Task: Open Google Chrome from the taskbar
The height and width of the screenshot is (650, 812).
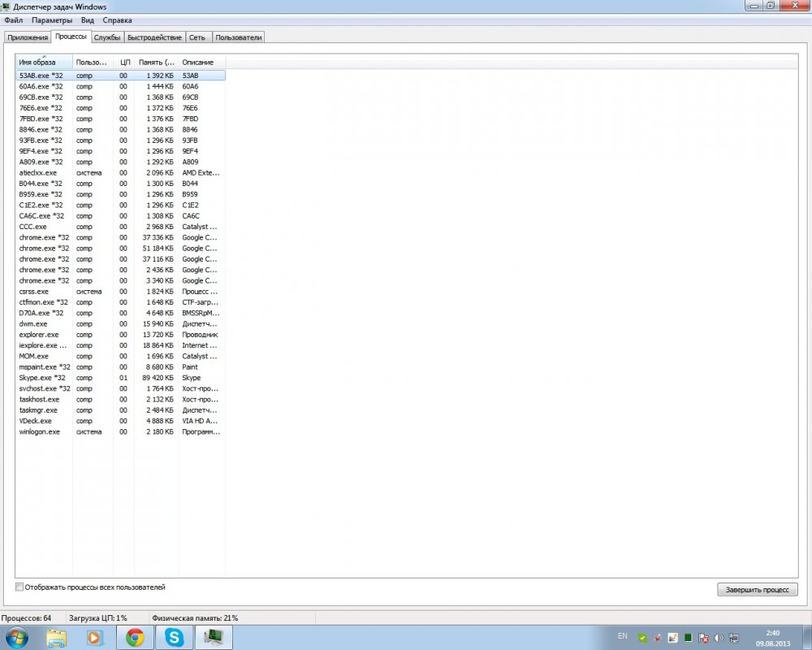Action: [135, 638]
